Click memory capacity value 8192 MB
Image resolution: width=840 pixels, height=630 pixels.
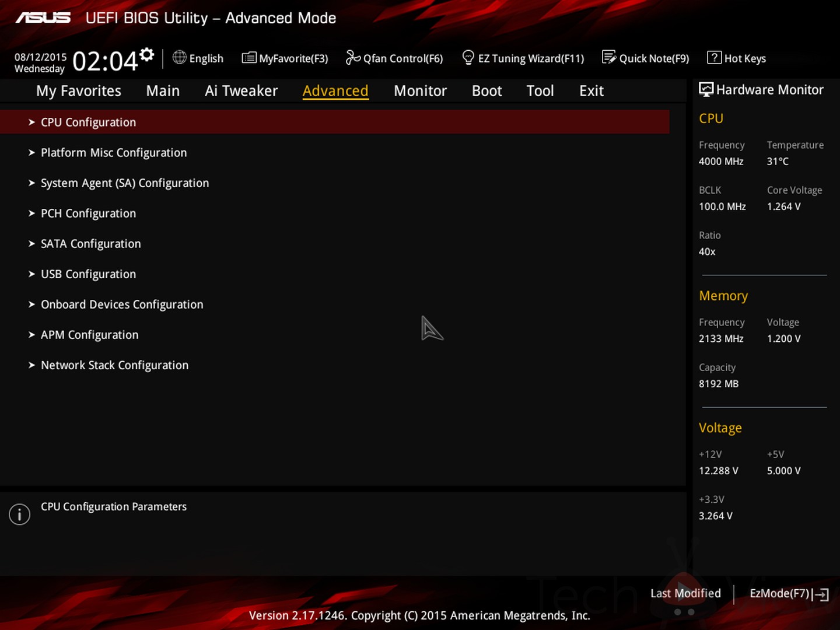719,384
